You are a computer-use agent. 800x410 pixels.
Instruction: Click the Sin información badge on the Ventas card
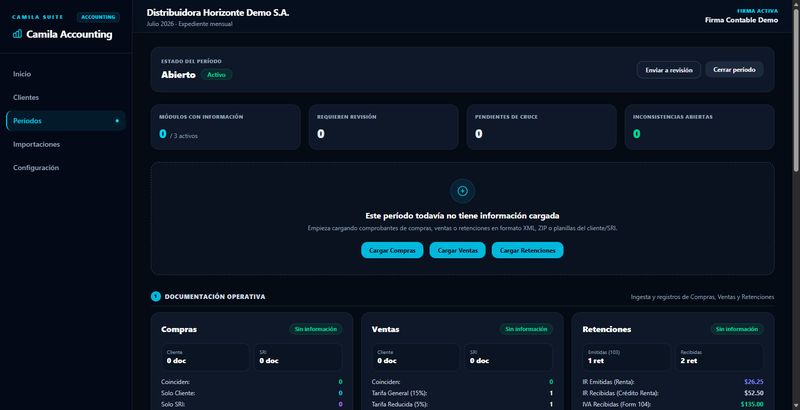coord(526,329)
